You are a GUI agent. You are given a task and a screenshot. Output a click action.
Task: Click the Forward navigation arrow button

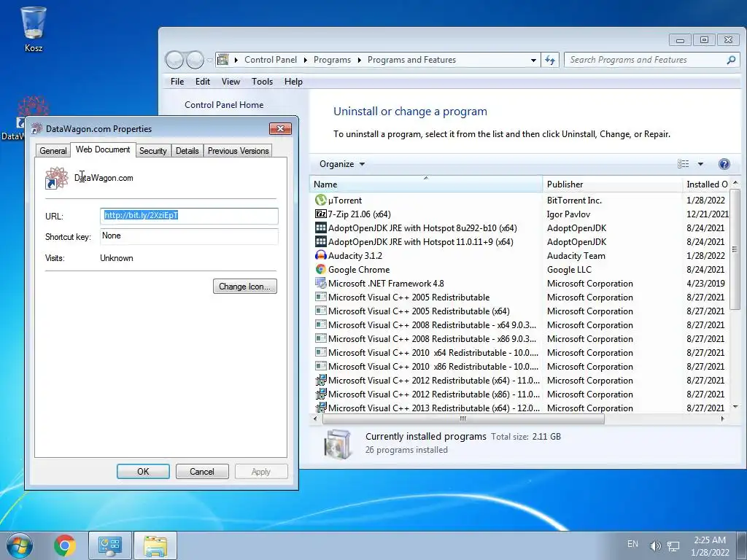click(x=195, y=60)
